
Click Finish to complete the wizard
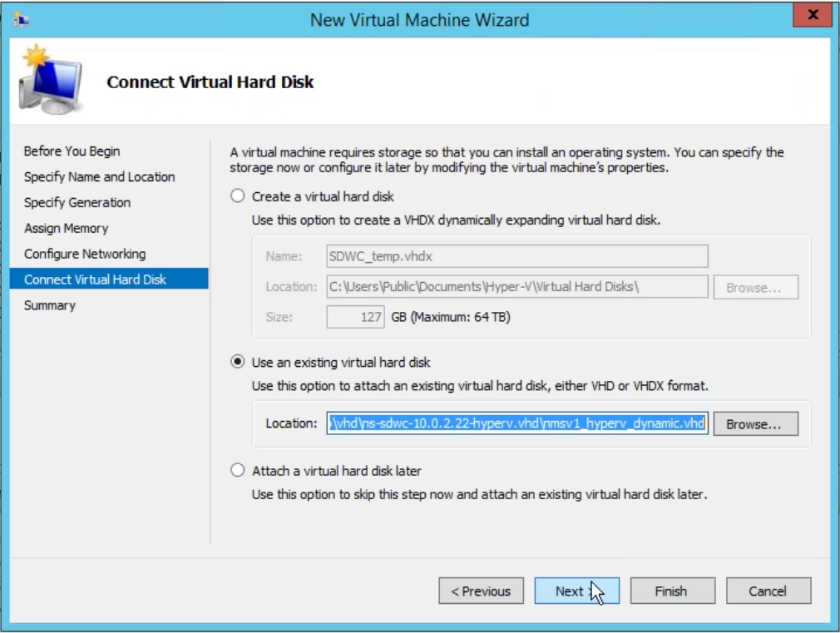[x=672, y=591]
